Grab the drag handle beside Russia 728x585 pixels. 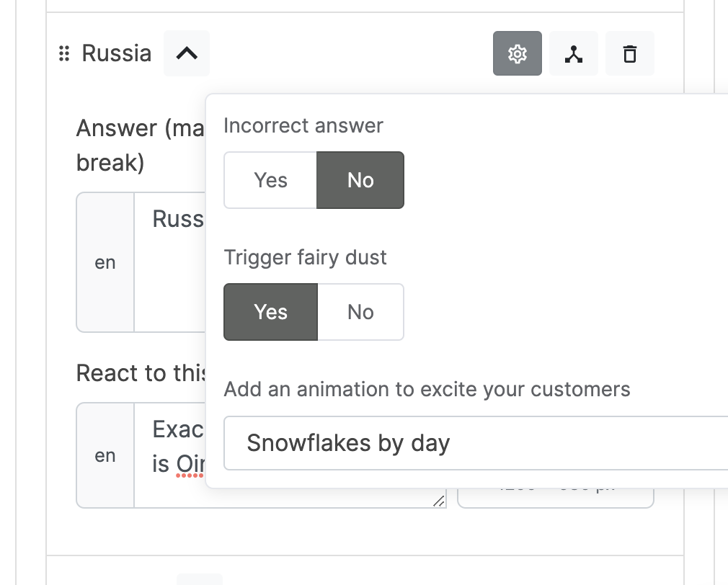coord(64,53)
